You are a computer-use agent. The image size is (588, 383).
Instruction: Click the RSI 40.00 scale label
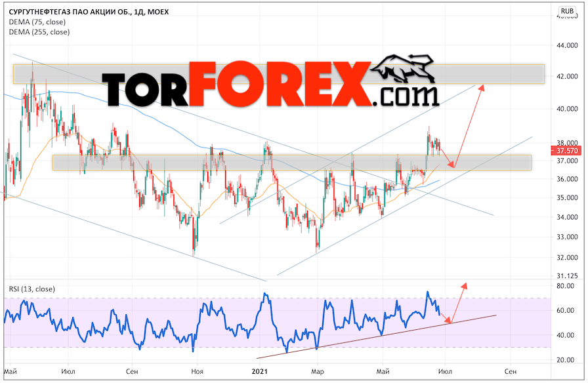565,335
